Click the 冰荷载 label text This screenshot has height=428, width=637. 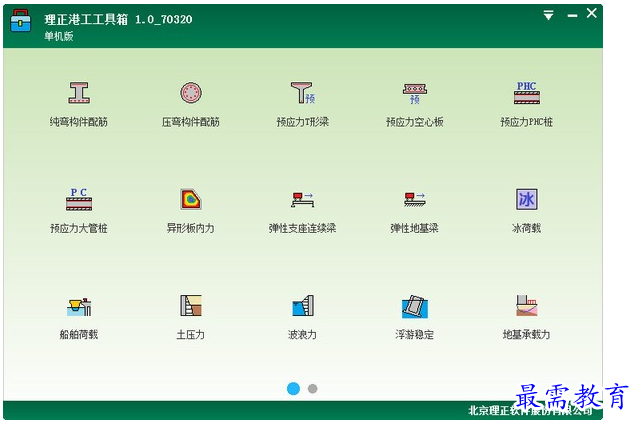coord(526,228)
